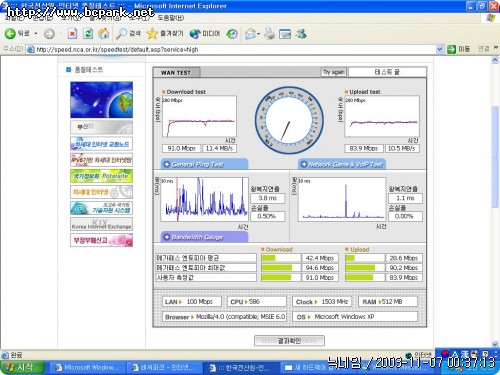Expand the address bar URL dropdown

click(440, 49)
